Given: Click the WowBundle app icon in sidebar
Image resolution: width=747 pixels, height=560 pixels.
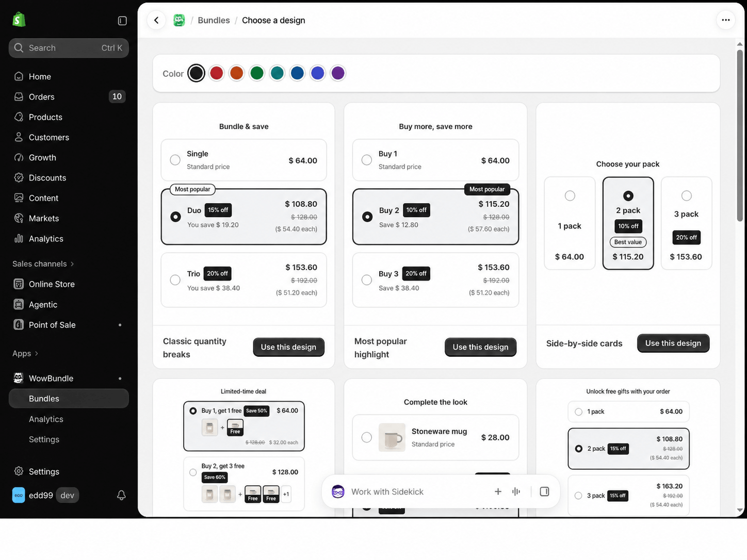Looking at the screenshot, I should pyautogui.click(x=19, y=378).
